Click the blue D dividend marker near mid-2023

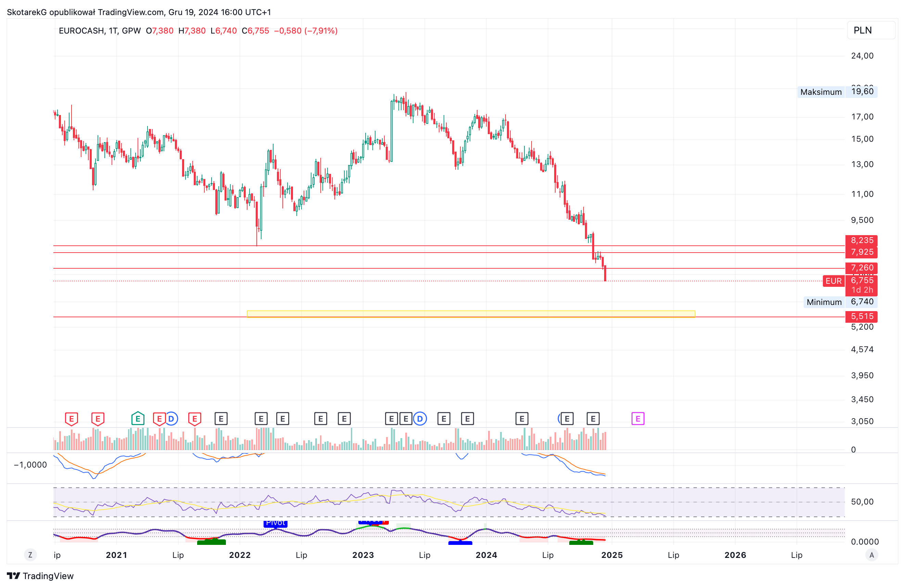420,419
